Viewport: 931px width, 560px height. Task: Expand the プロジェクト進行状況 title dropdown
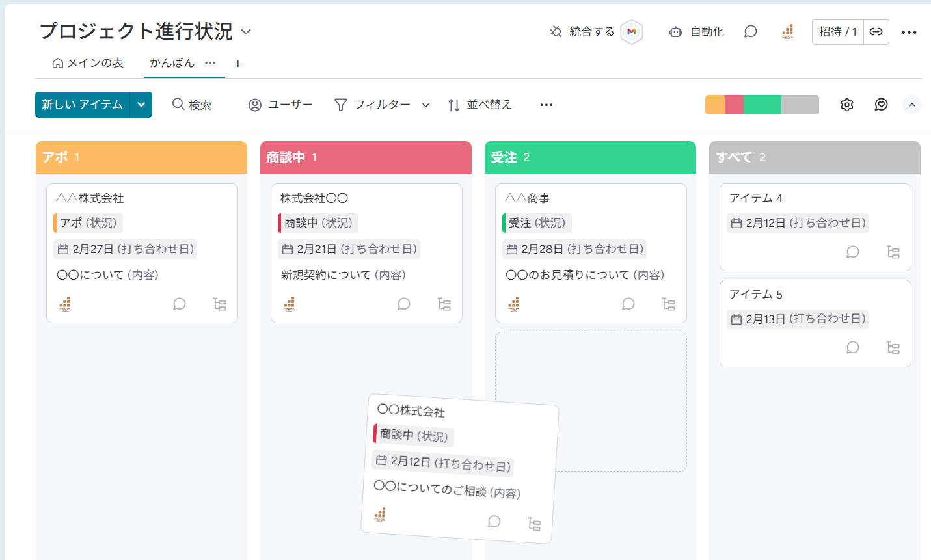pyautogui.click(x=246, y=32)
